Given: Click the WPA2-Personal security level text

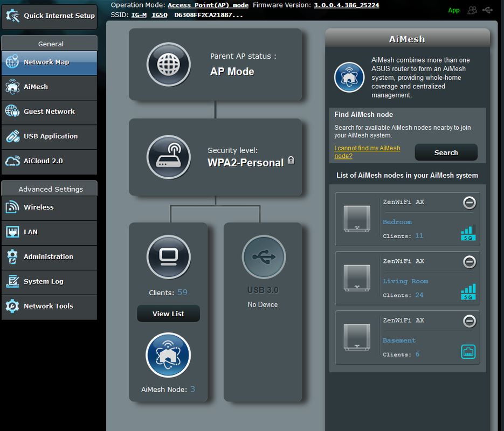Looking at the screenshot, I should (246, 163).
